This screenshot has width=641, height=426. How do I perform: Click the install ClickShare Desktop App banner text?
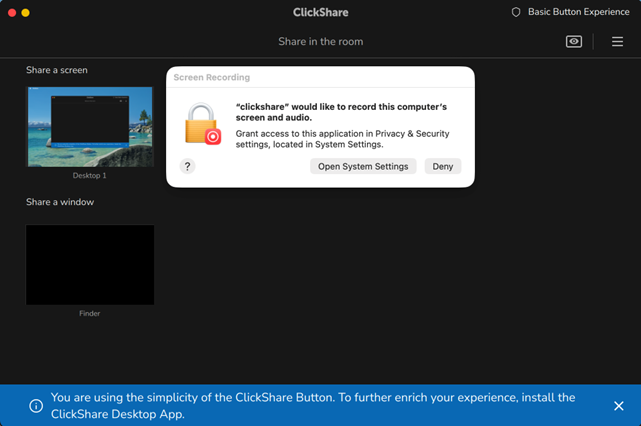[313, 406]
